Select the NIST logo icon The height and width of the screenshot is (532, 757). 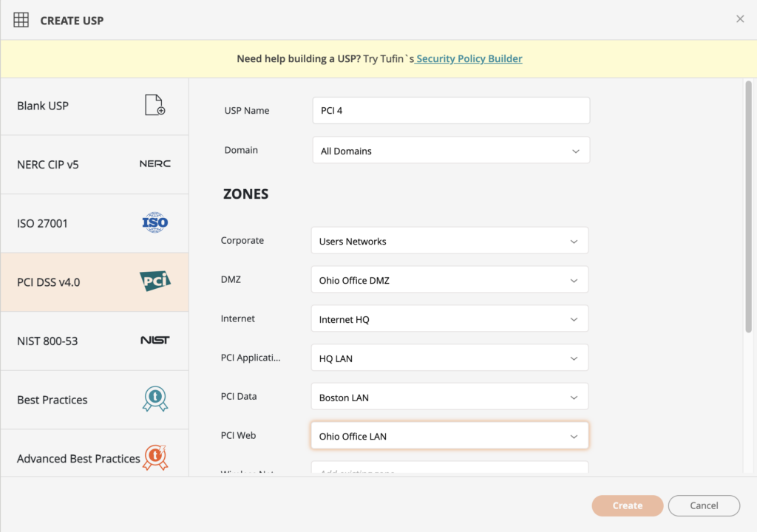click(x=155, y=341)
